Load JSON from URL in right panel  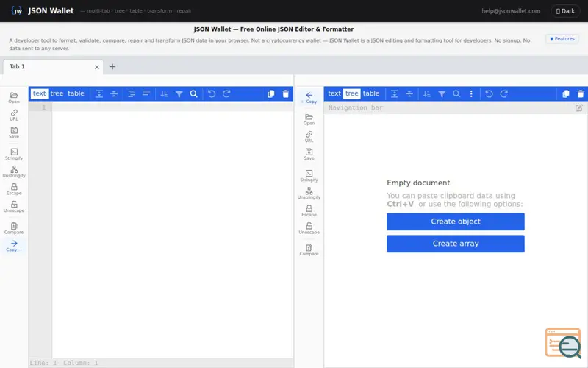(x=309, y=136)
